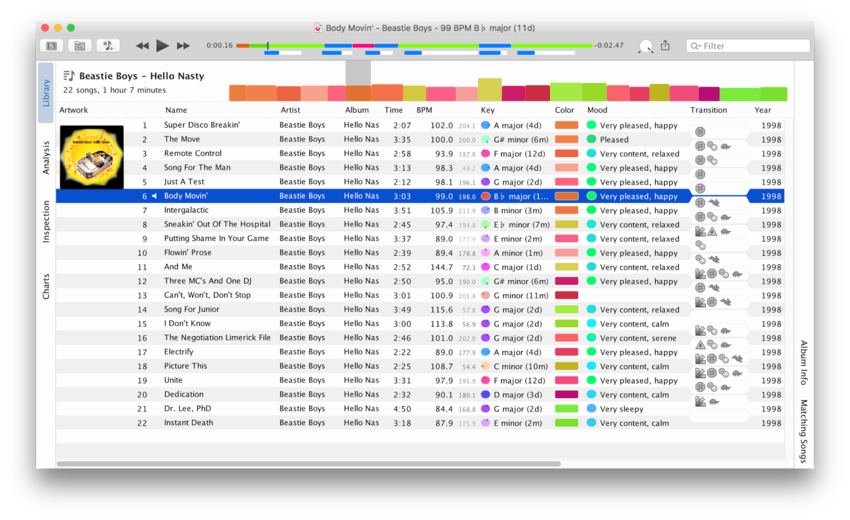Screen dimensions: 850x520
Task: Click the key circle icon for Intergalactic
Action: 486,211
